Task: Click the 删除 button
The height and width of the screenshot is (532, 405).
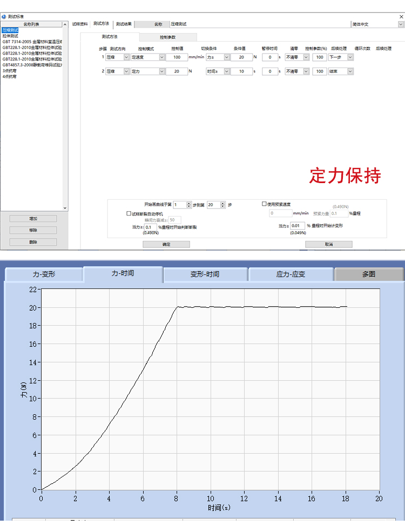Action: click(33, 243)
